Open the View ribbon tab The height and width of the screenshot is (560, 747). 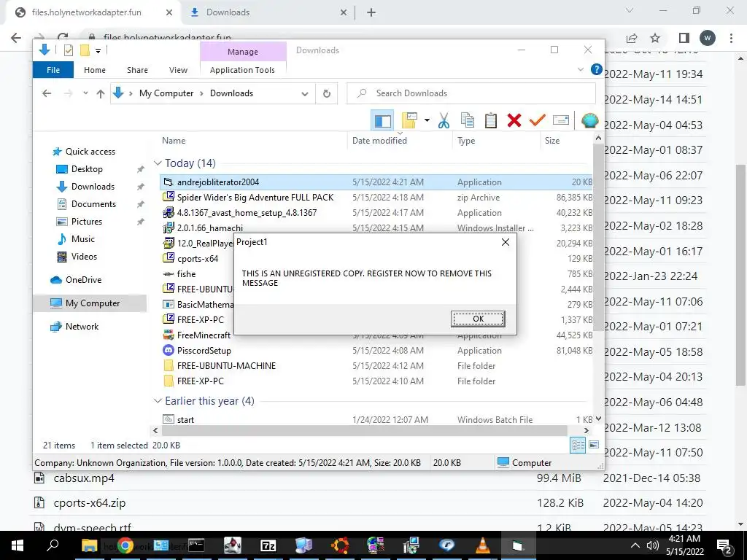(178, 70)
